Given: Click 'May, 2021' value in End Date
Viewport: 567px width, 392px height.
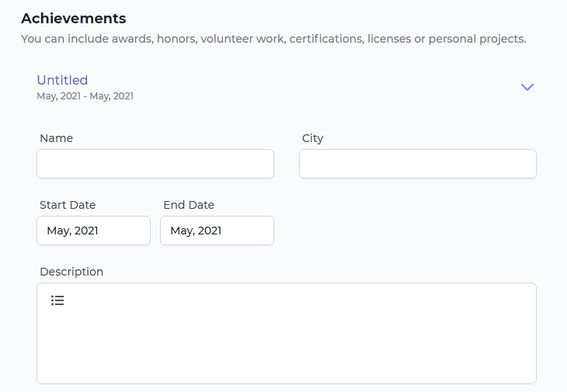Looking at the screenshot, I should 196,231.
